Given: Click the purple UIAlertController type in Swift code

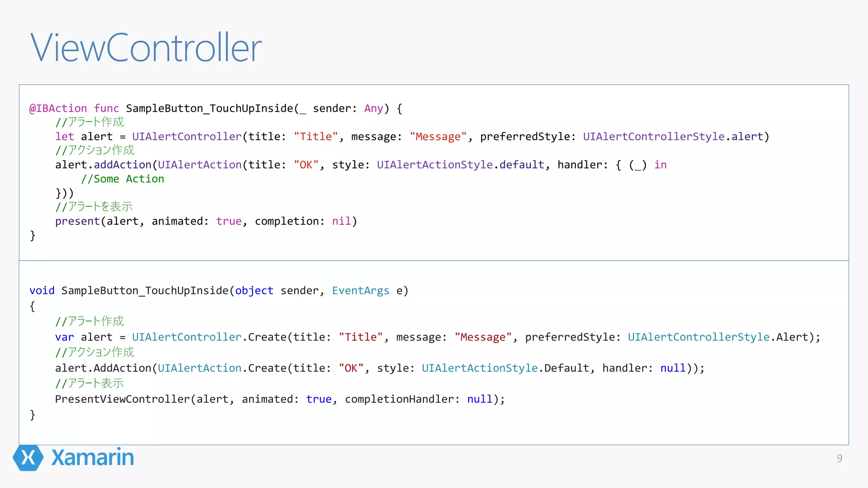Looking at the screenshot, I should [x=186, y=137].
